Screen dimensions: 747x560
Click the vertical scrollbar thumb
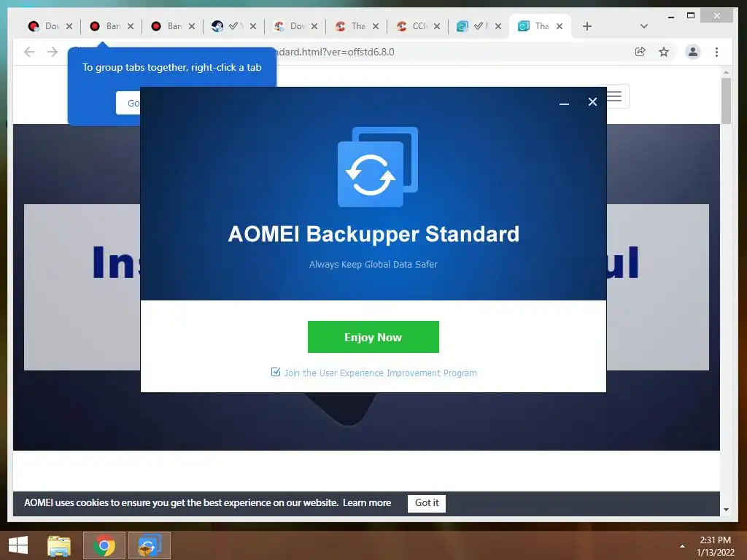point(726,101)
